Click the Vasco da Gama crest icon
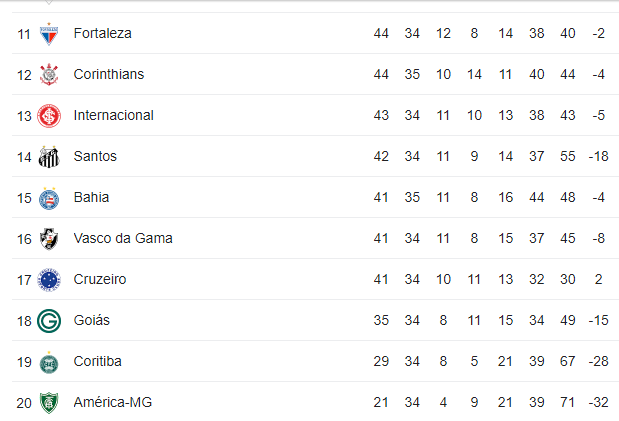 point(48,239)
